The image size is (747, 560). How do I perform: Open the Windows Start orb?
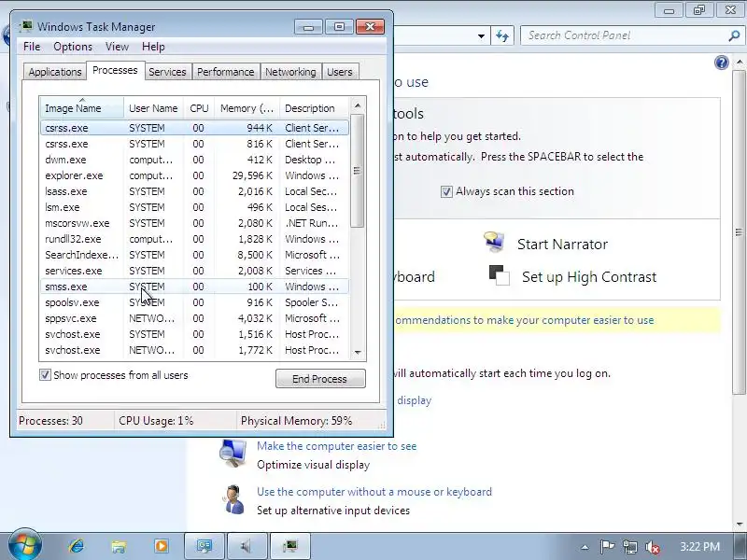click(x=25, y=545)
